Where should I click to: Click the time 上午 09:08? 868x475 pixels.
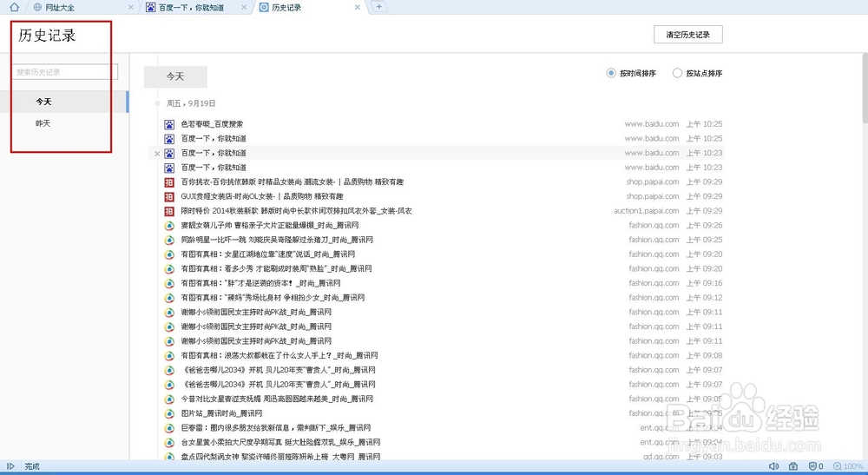tap(704, 355)
